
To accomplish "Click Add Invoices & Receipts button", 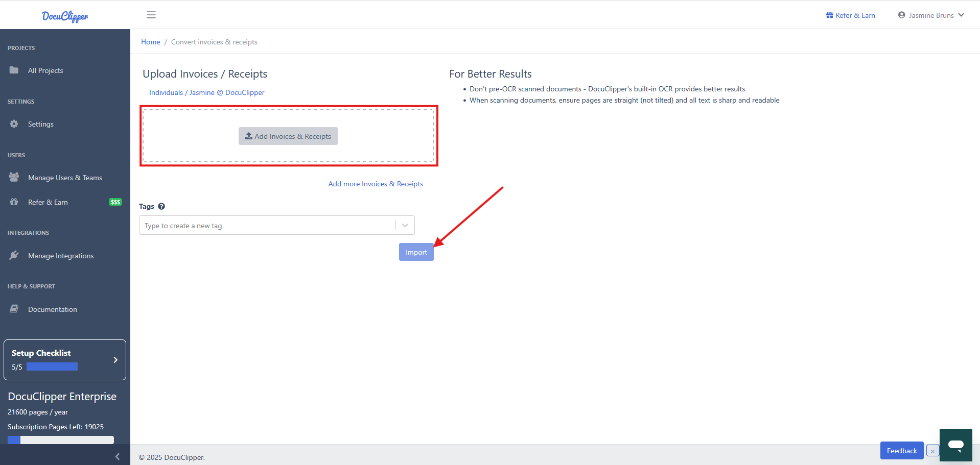I will click(288, 136).
